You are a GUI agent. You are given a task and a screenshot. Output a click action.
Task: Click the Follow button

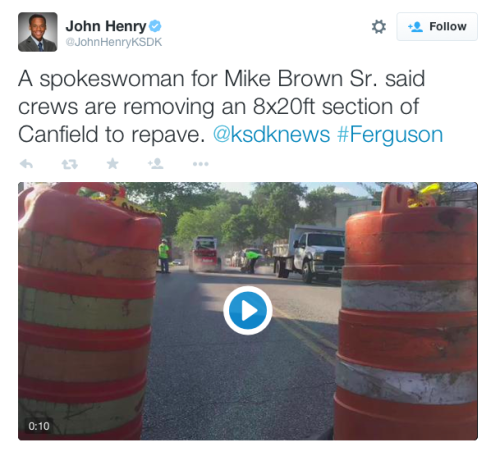point(437,27)
